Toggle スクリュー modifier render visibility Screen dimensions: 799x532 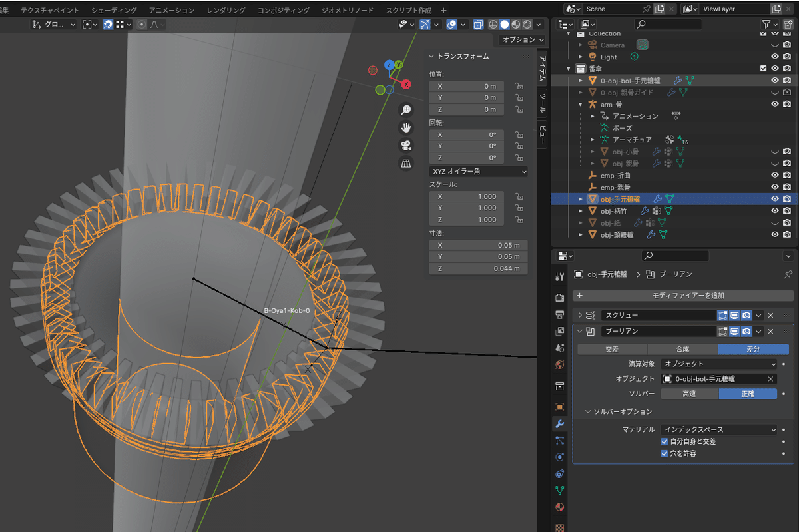746,315
